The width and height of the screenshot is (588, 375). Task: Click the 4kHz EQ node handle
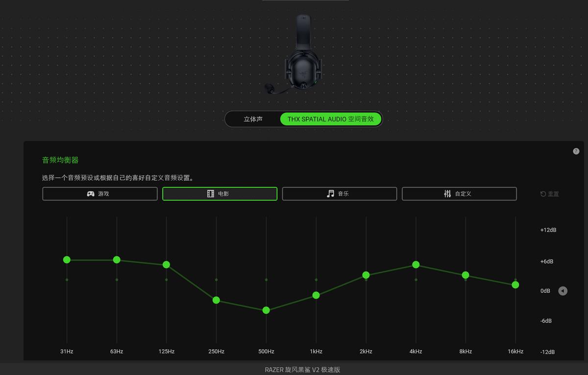pos(416,265)
